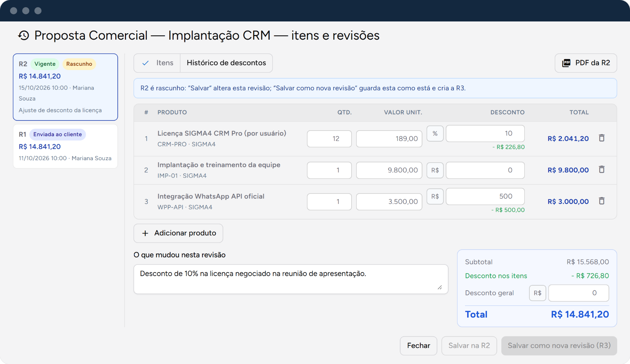The image size is (630, 364).
Task: Click the PDF icon in PDF da R2
Action: click(566, 63)
